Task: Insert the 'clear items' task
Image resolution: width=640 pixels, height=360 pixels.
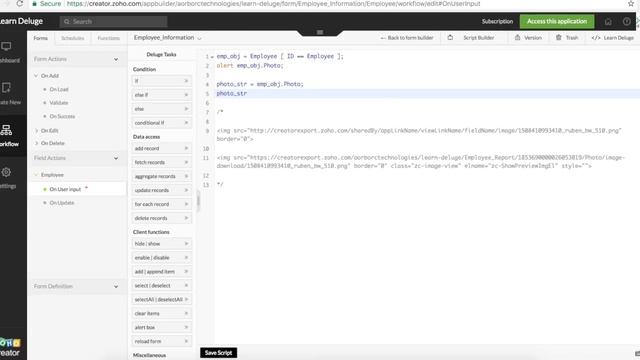Action: point(162,313)
